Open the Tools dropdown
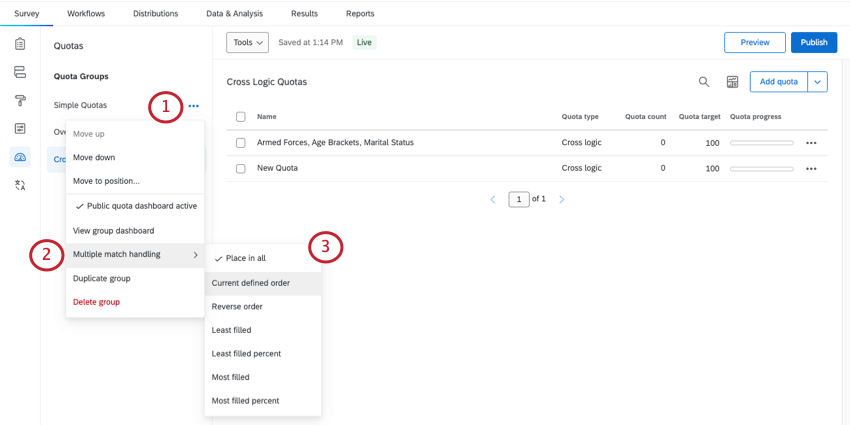Image resolution: width=850 pixels, height=425 pixels. (x=248, y=43)
